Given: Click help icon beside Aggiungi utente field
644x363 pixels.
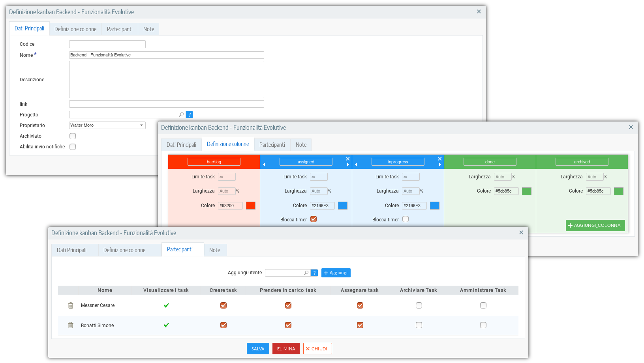Looking at the screenshot, I should (314, 273).
